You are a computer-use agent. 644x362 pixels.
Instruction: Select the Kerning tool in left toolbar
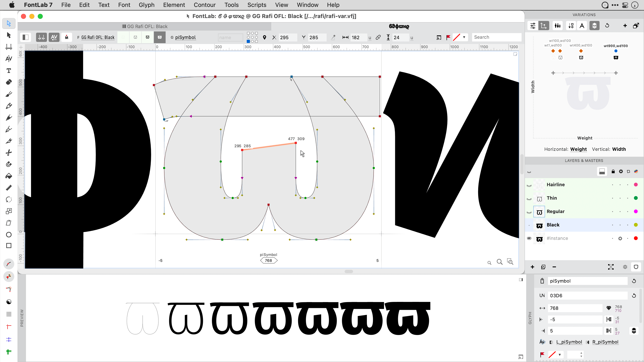9,58
